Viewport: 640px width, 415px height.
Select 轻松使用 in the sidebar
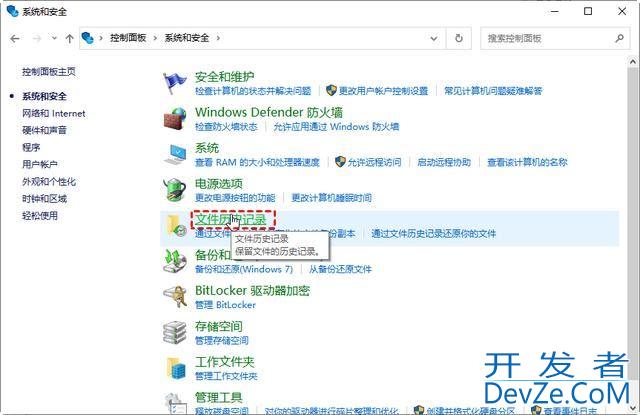point(40,215)
